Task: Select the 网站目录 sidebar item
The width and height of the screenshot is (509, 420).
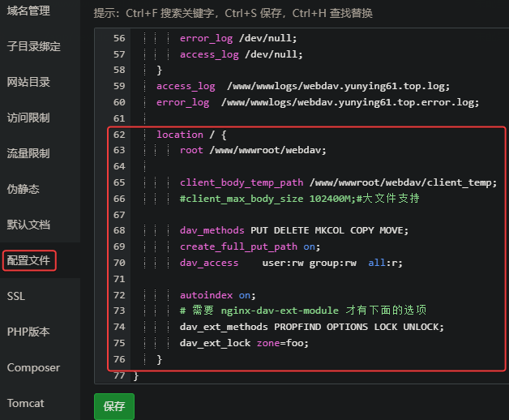Action: [x=28, y=82]
